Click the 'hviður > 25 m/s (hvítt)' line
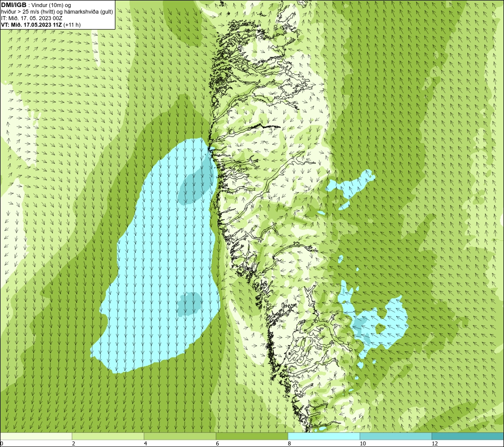 pos(28,12)
